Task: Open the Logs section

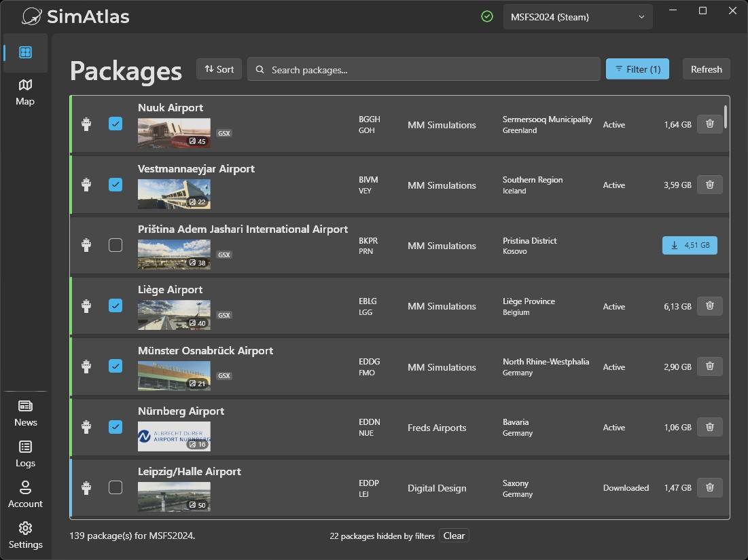Action: tap(25, 453)
